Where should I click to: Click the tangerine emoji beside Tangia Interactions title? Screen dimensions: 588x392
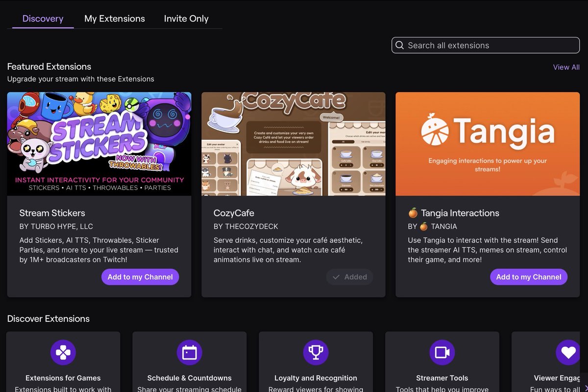413,212
